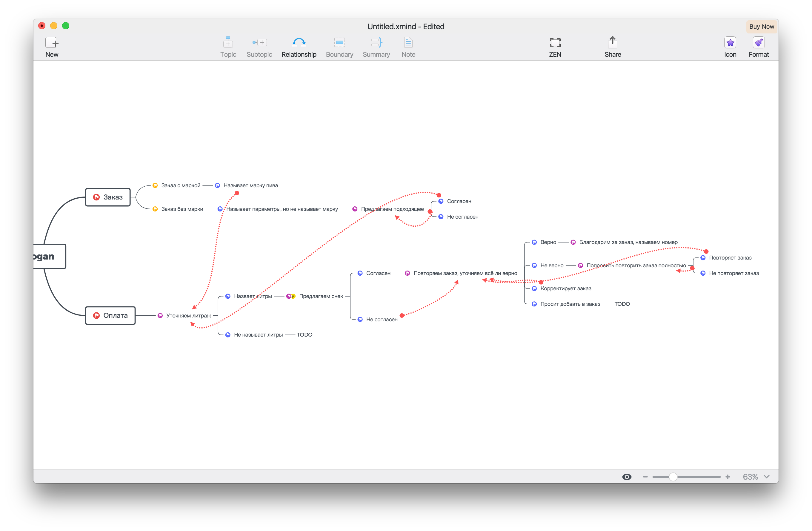The height and width of the screenshot is (531, 812).
Task: Select the Subtopic tool
Action: coord(259,47)
